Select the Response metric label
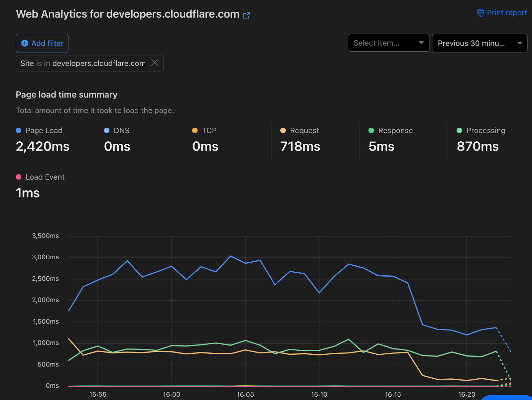The image size is (532, 400). (x=396, y=131)
